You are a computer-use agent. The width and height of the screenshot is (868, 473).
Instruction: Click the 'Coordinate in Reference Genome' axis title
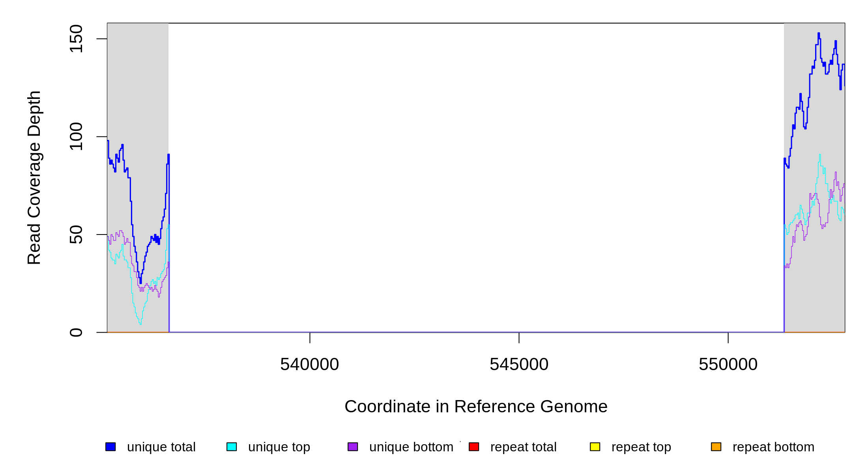(476, 406)
